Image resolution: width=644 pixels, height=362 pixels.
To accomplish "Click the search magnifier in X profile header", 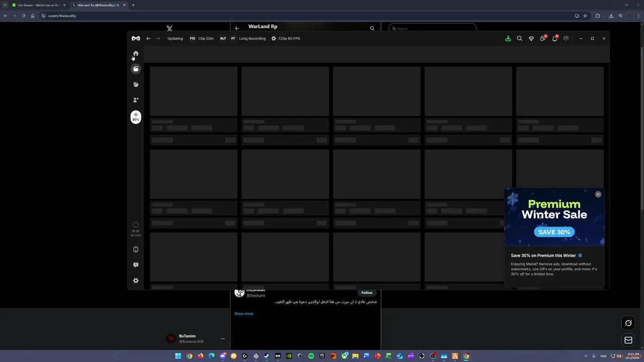I will click(x=372, y=29).
